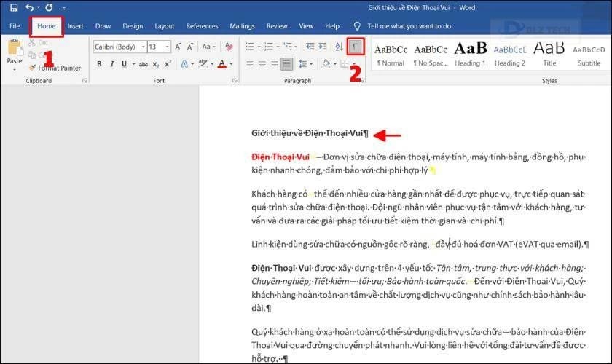This screenshot has width=612, height=364.
Task: Open the Font dialog launcher
Action: click(x=235, y=80)
